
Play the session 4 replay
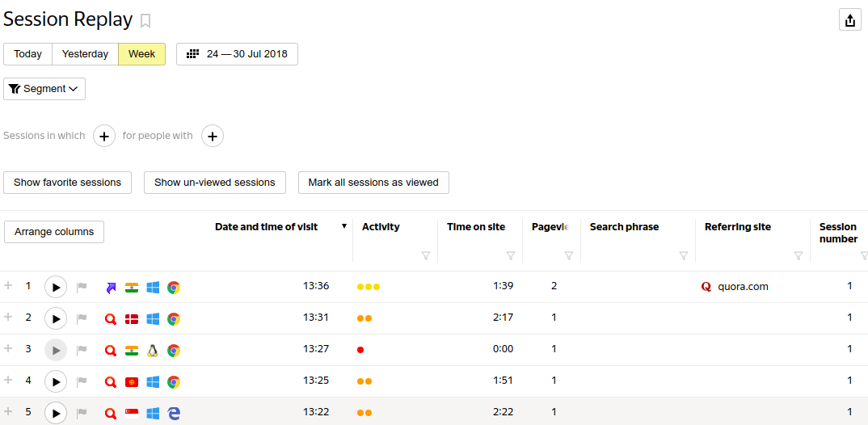pyautogui.click(x=55, y=382)
